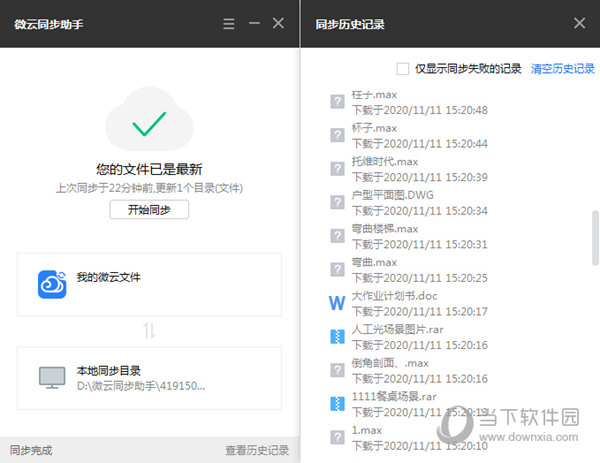Image resolution: width=600 pixels, height=463 pixels.
Task: Select the 托维时代.max history entry
Action: (x=408, y=169)
